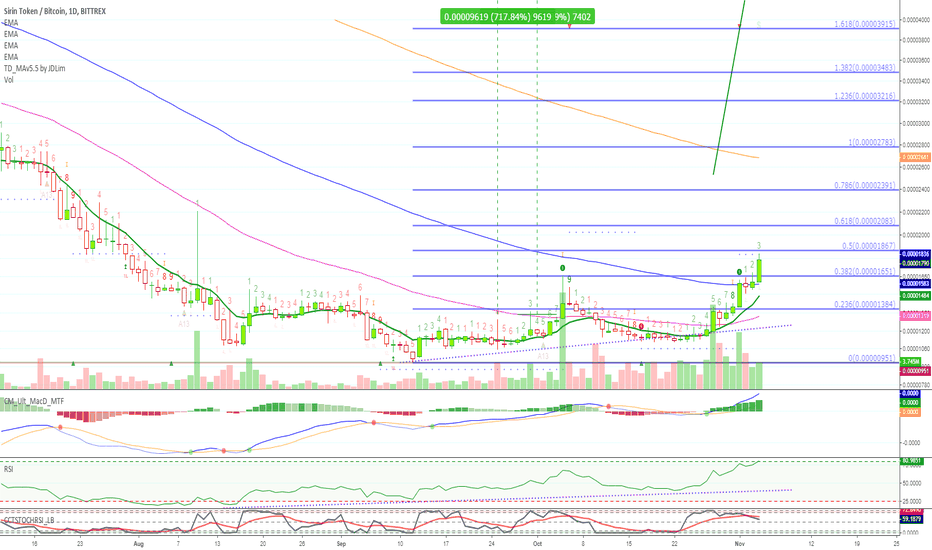
Task: Select Fibonacci 1 level label (0.00002783)
Action: click(x=872, y=143)
